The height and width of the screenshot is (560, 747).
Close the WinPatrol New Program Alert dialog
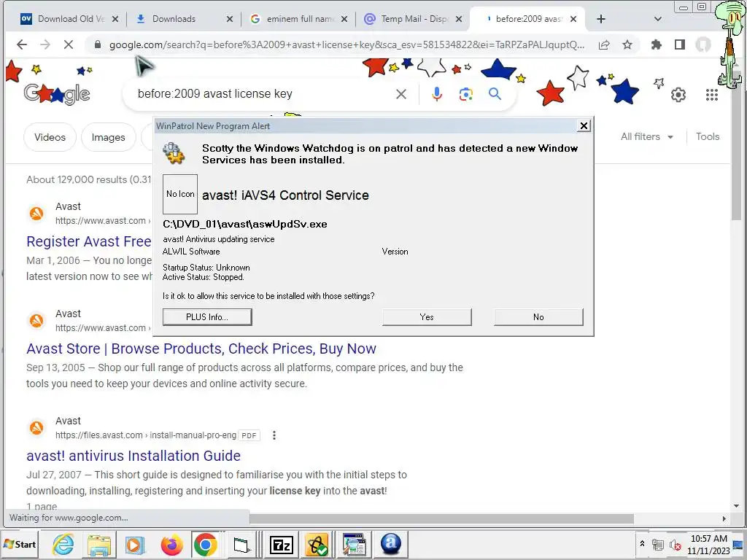click(584, 125)
